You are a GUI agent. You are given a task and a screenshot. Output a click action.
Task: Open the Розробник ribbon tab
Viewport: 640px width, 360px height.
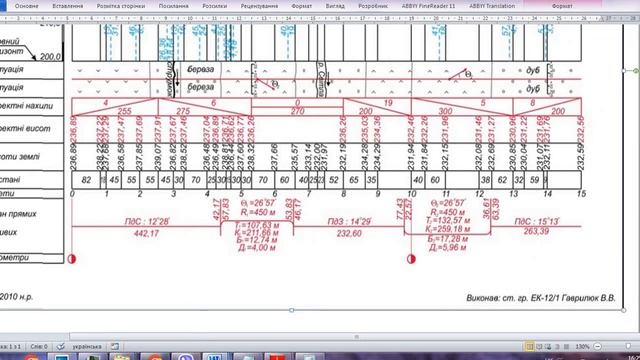pos(373,6)
